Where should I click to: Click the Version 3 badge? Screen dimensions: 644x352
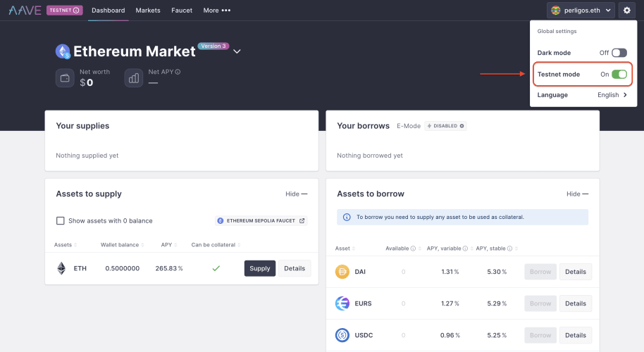(x=213, y=46)
